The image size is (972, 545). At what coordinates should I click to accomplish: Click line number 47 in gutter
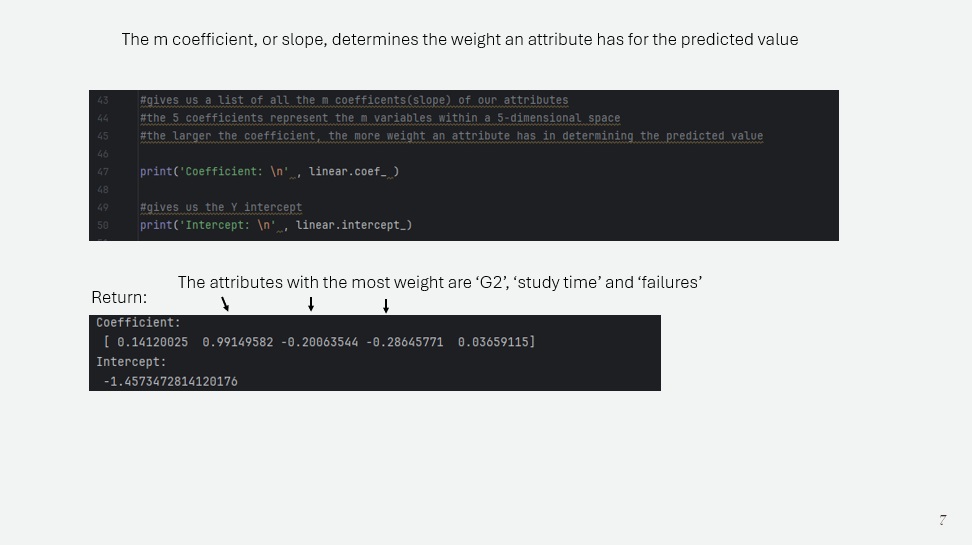103,172
